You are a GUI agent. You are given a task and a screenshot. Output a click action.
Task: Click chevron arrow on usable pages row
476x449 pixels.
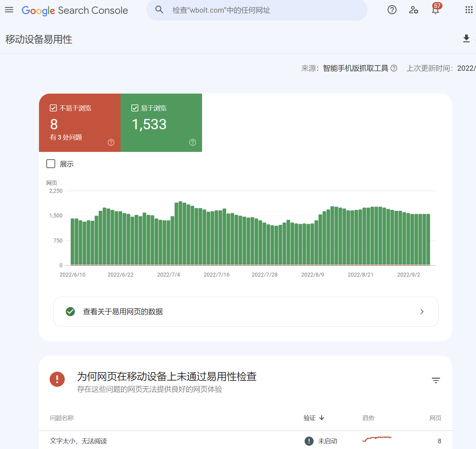click(422, 312)
